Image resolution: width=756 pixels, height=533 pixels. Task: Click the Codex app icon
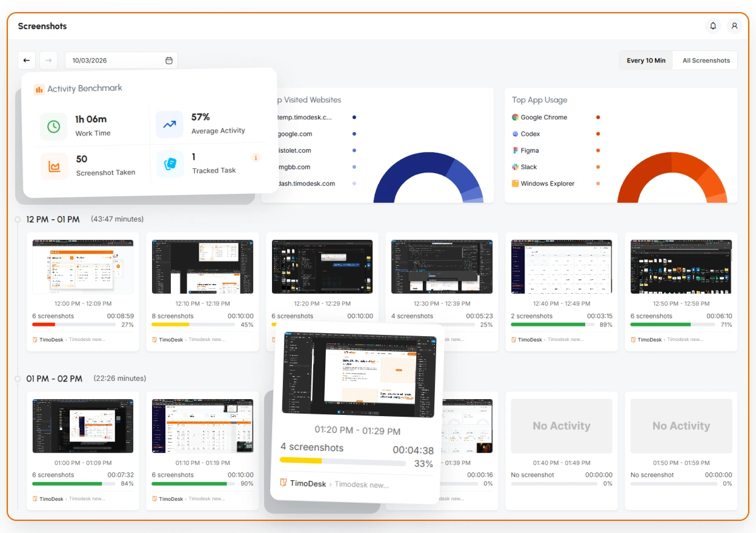click(x=516, y=134)
